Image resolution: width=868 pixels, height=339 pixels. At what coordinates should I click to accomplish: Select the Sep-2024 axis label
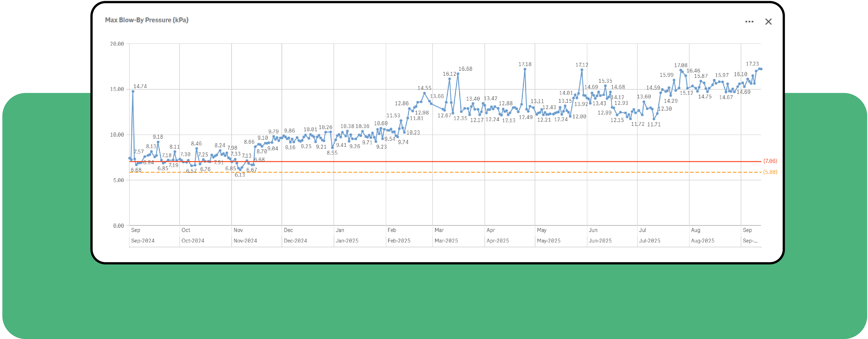[143, 241]
